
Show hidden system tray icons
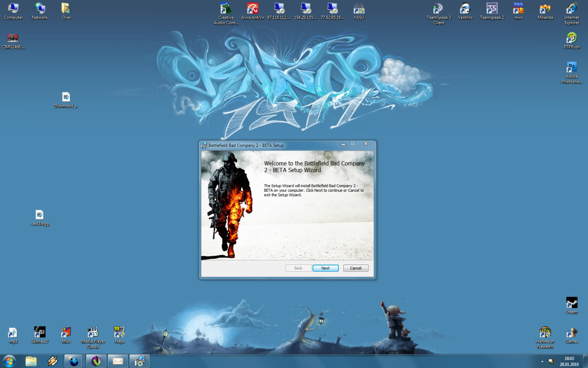pyautogui.click(x=542, y=361)
